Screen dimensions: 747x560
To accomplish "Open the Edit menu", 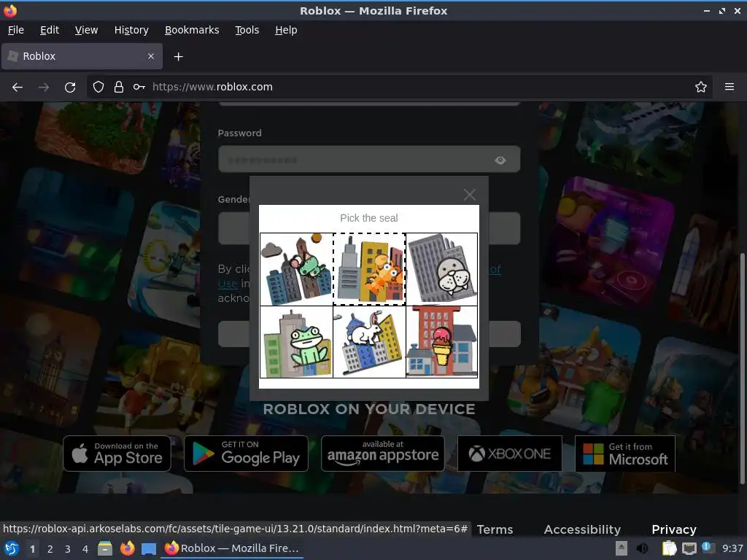I will coord(50,30).
